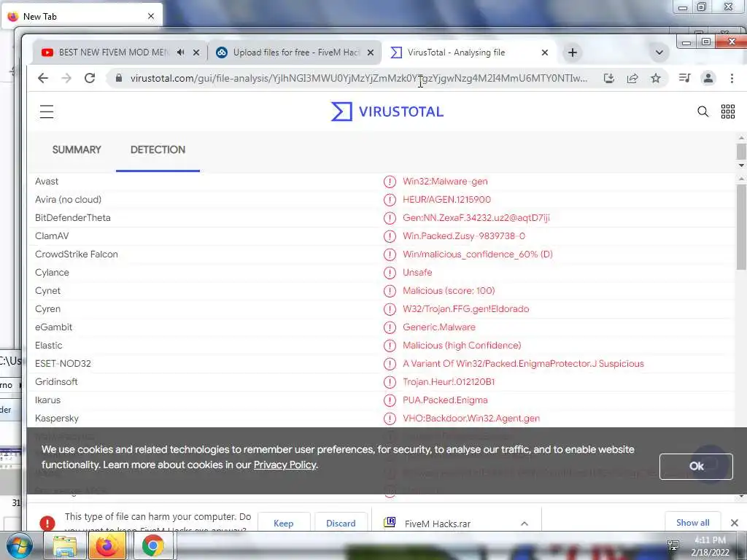Open the VirusTotal hamburger menu

47,112
